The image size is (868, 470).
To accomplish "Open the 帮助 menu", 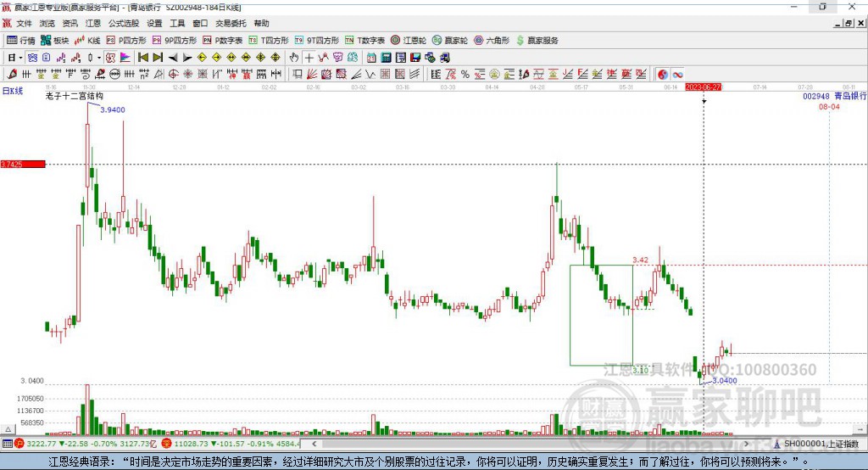I will coord(261,23).
